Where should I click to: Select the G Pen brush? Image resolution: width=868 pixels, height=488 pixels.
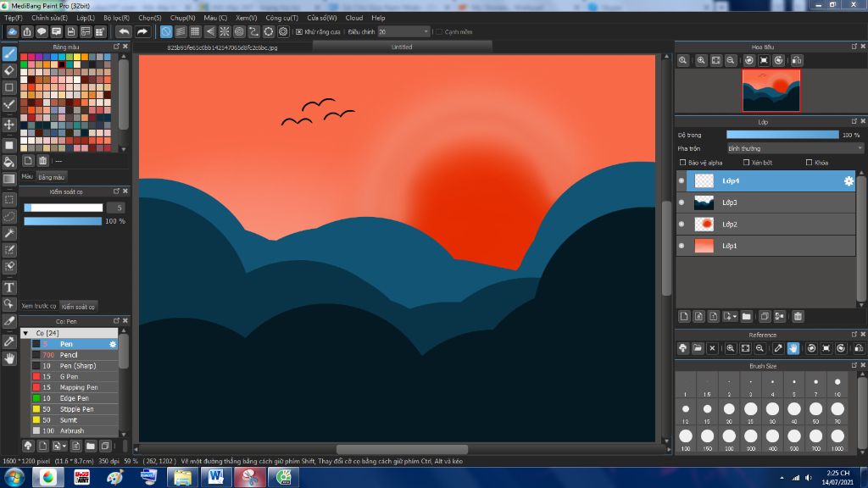click(x=75, y=377)
